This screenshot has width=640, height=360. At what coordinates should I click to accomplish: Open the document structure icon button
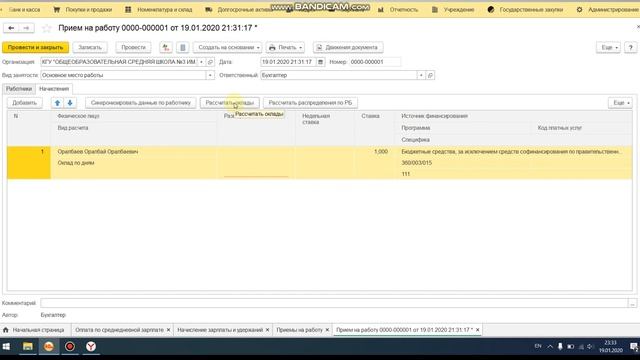182,47
